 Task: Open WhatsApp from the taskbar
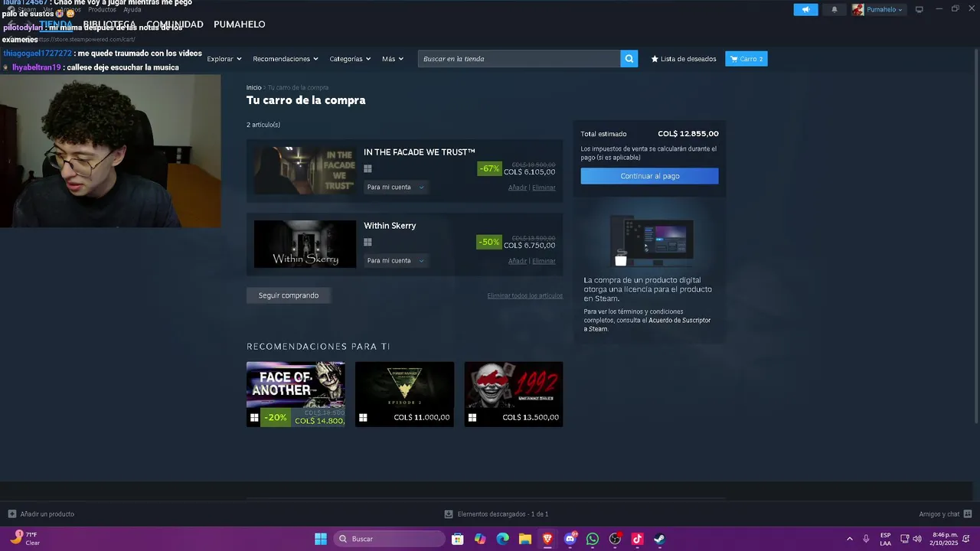tap(593, 539)
